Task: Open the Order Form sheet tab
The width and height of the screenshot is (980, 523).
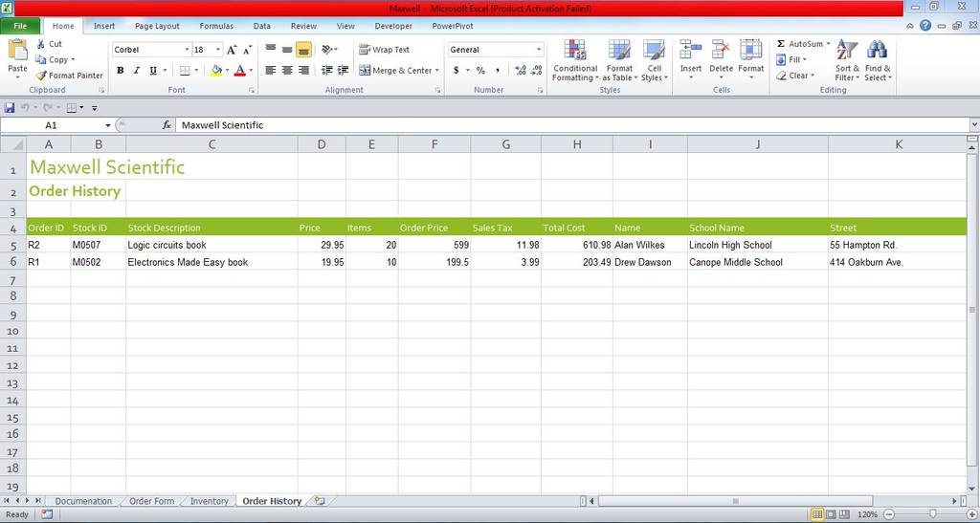Action: 151,501
